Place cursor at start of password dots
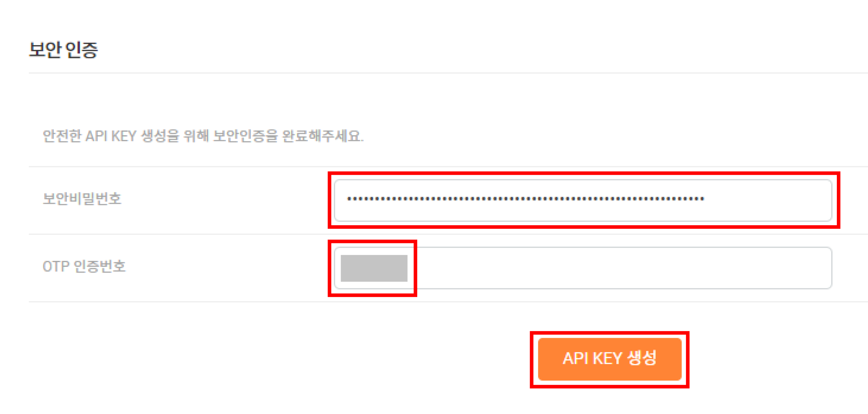The width and height of the screenshot is (868, 414). [347, 199]
